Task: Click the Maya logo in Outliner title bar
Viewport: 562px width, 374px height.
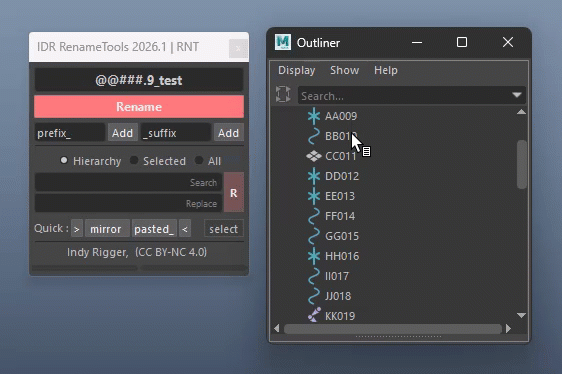Action: tap(283, 42)
